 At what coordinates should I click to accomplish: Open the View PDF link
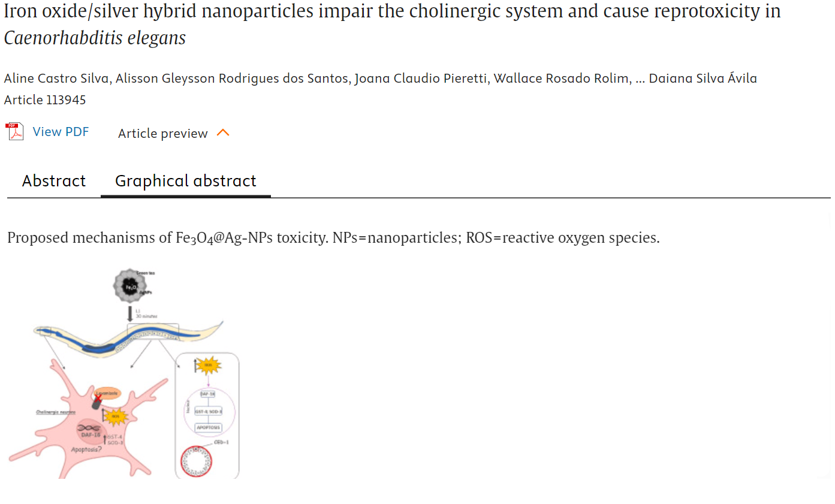click(61, 132)
